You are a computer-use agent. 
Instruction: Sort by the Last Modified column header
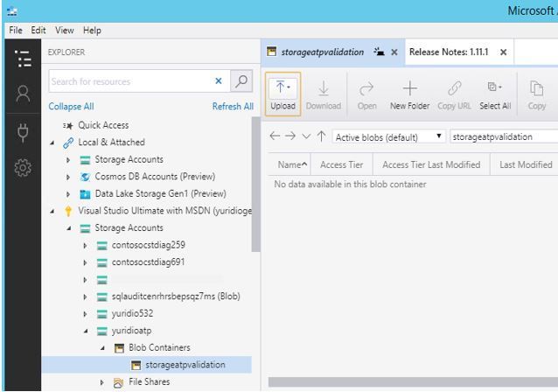(526, 164)
